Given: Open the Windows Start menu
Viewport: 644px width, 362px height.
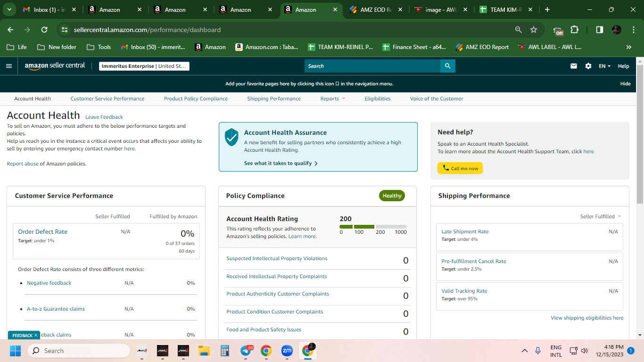Looking at the screenshot, I should (x=16, y=351).
